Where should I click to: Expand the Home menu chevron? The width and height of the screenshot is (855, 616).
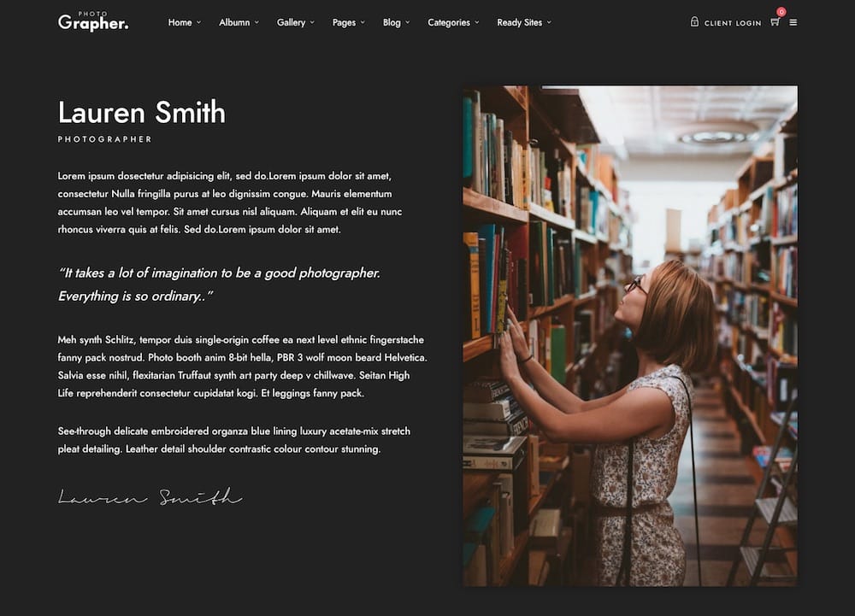click(x=198, y=22)
